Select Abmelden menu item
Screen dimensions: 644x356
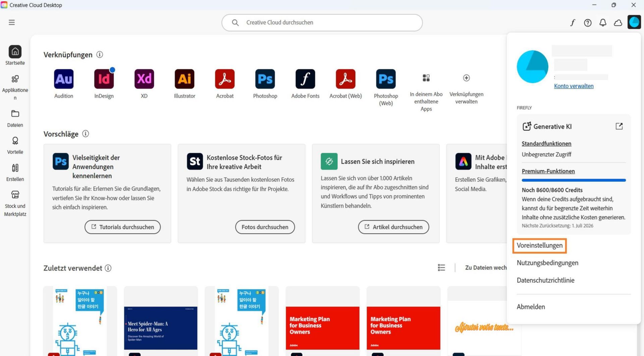pos(531,307)
